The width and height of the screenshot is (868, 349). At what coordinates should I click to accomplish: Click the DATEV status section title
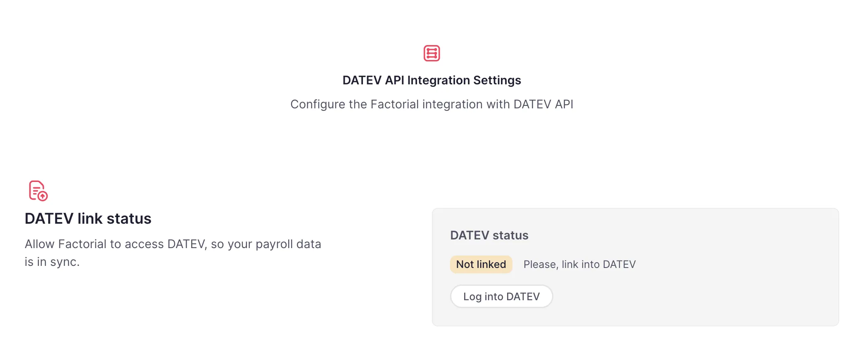[x=489, y=235]
